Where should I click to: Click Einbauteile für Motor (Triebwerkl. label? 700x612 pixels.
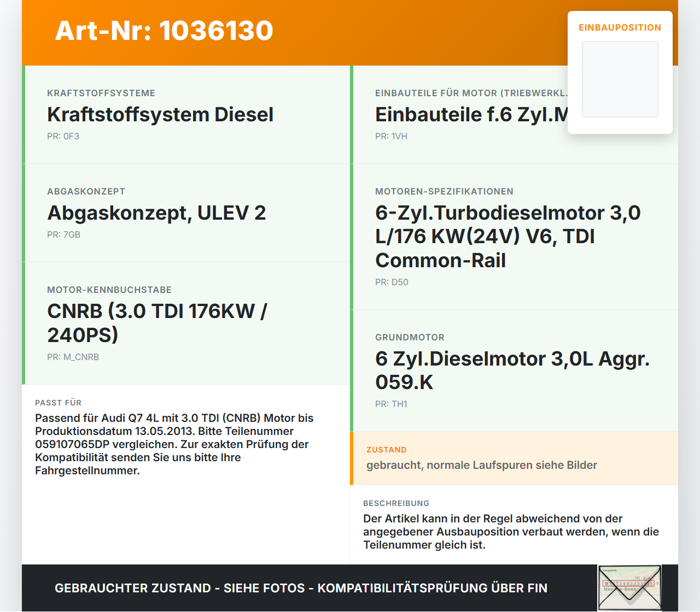click(471, 93)
